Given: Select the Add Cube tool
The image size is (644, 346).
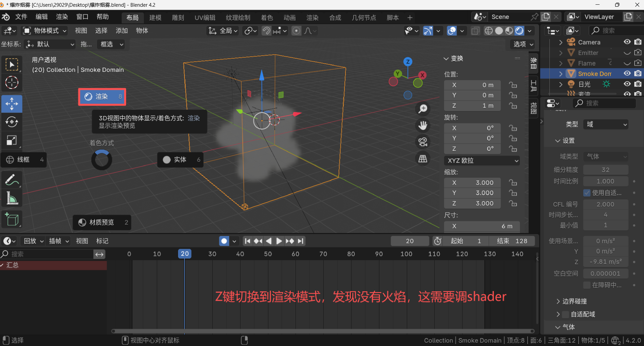Looking at the screenshot, I should pos(12,219).
